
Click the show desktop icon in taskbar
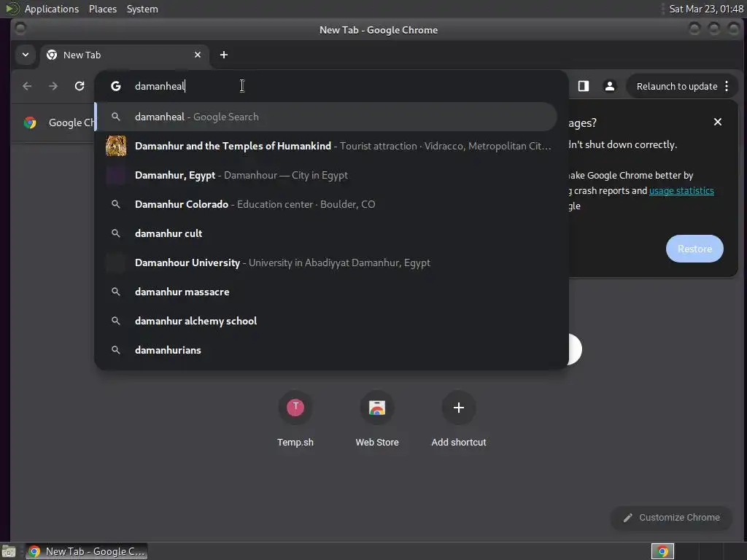pyautogui.click(x=9, y=551)
